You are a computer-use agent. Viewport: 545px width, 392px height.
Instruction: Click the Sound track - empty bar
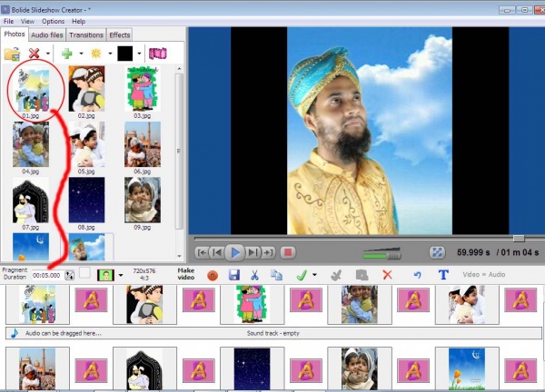point(273,333)
